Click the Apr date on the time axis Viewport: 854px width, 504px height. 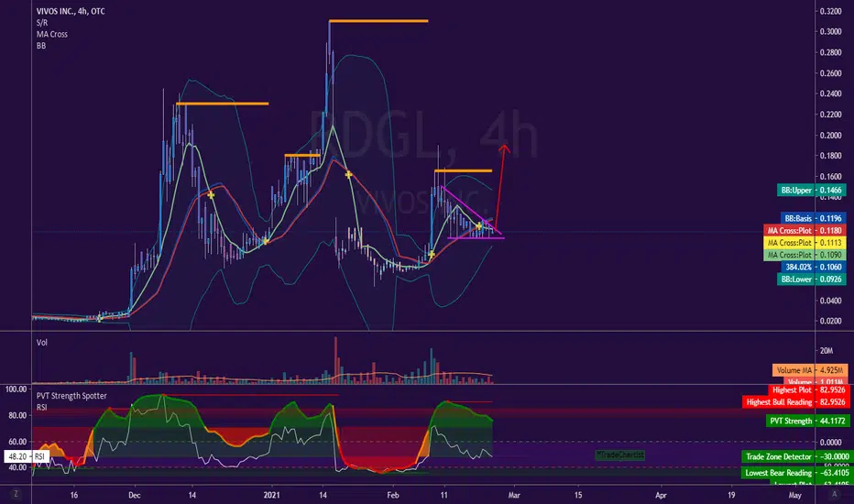661,495
